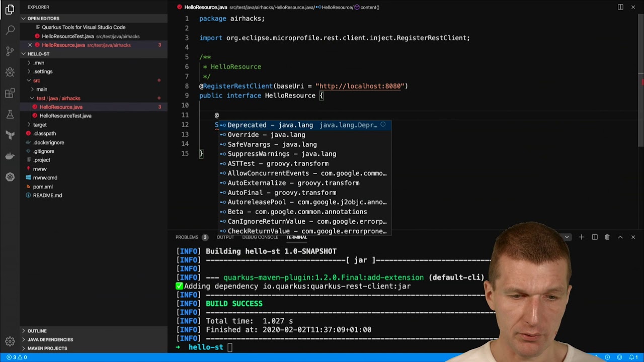Choose Override from autocomplete list
This screenshot has height=362, width=644.
tap(305, 135)
